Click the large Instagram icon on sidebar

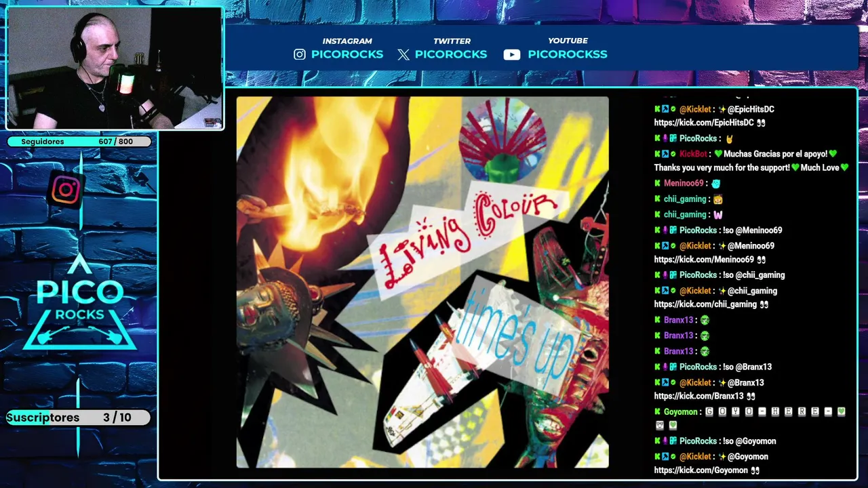[x=66, y=190]
